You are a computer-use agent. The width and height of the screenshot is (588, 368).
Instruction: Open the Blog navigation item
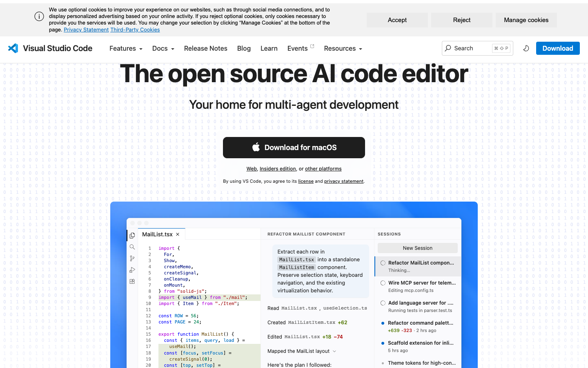(x=244, y=48)
